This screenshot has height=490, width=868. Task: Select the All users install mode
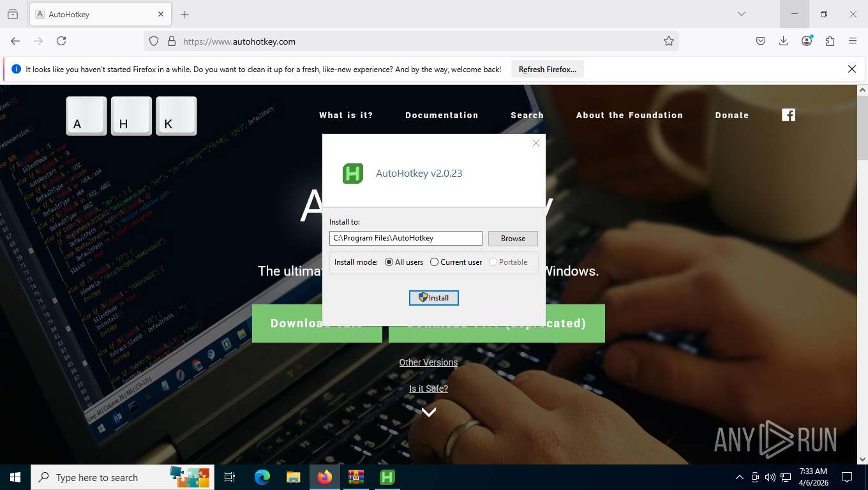(x=404, y=262)
